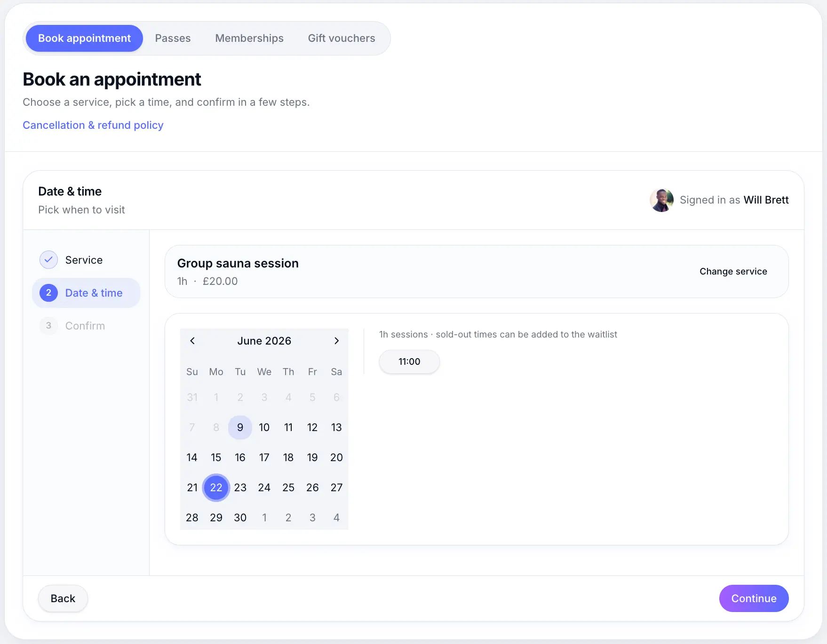Open Cancellation & refund policy link

[93, 125]
